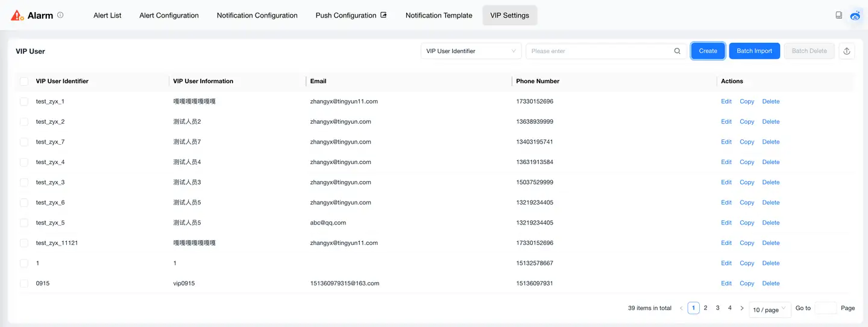Click the abc@qq.com email cell
The height and width of the screenshot is (327, 868).
pos(328,223)
